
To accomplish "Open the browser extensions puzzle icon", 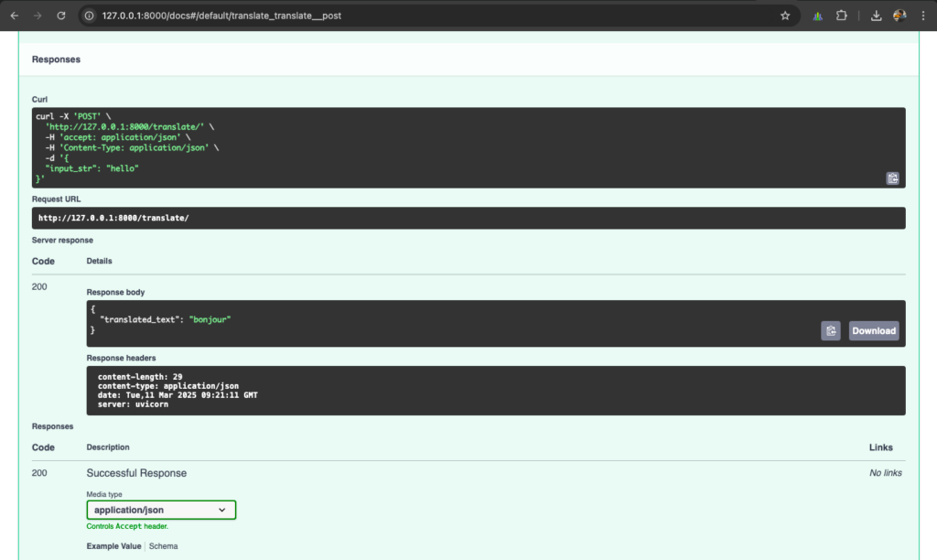I will (841, 15).
